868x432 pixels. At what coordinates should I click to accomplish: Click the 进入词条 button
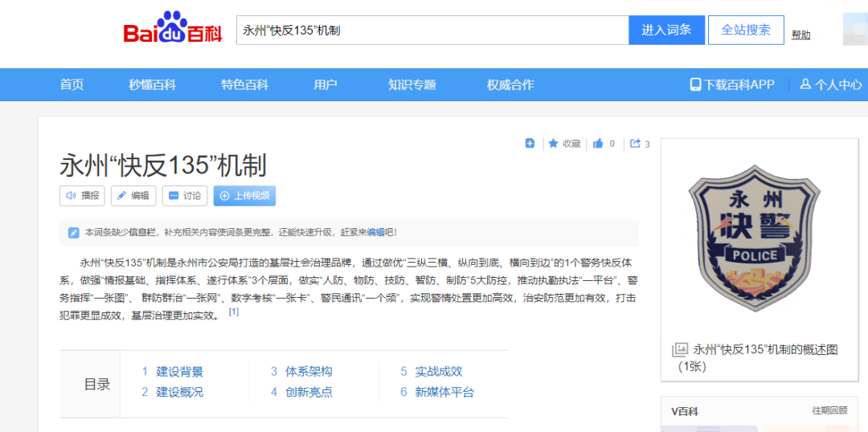[666, 31]
